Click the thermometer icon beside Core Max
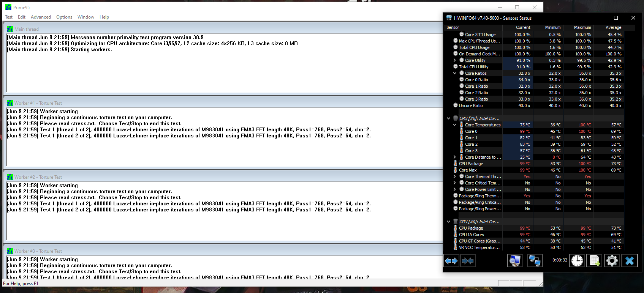Image resolution: width=644 pixels, height=293 pixels. point(456,170)
